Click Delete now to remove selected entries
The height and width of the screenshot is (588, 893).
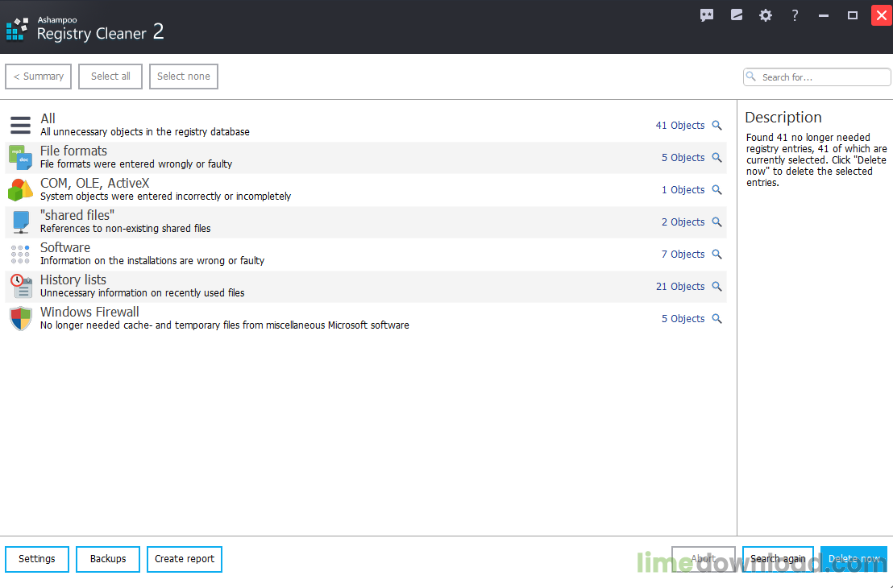[x=854, y=559]
